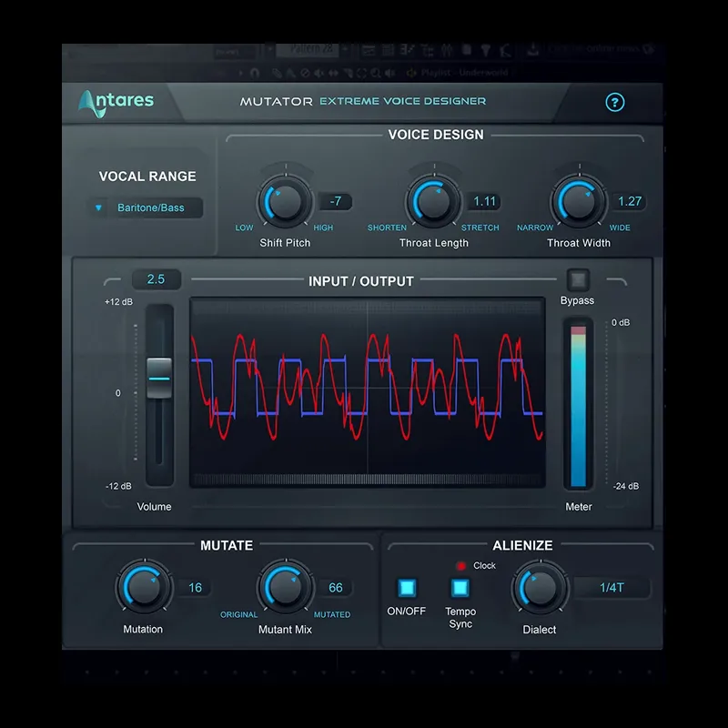This screenshot has width=728, height=728.
Task: Click the MUTATOR Extreme Voice Designer title
Action: tap(362, 101)
